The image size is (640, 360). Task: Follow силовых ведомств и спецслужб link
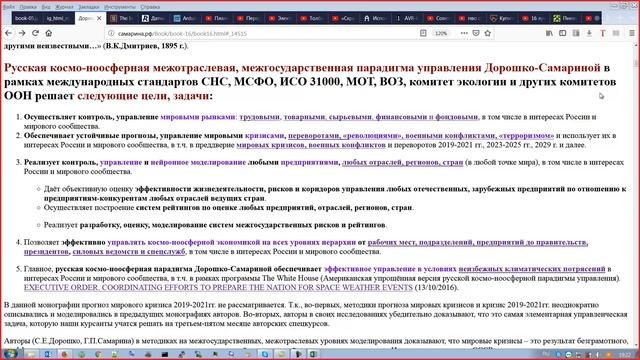tap(129, 252)
